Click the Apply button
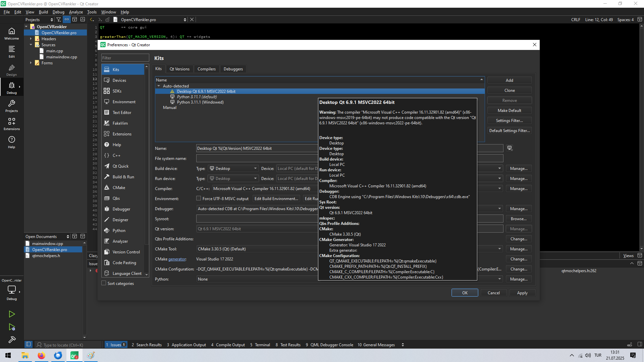The height and width of the screenshot is (362, 644). 522,293
